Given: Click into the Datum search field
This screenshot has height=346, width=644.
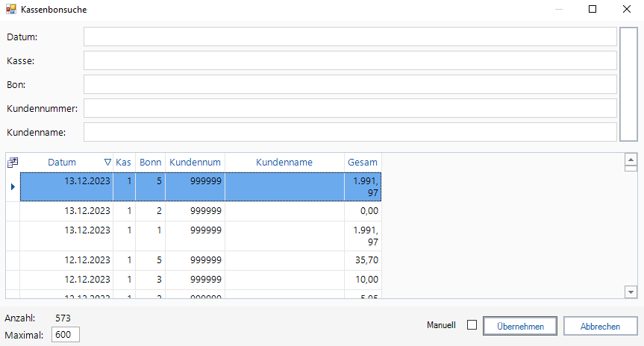Looking at the screenshot, I should point(349,37).
